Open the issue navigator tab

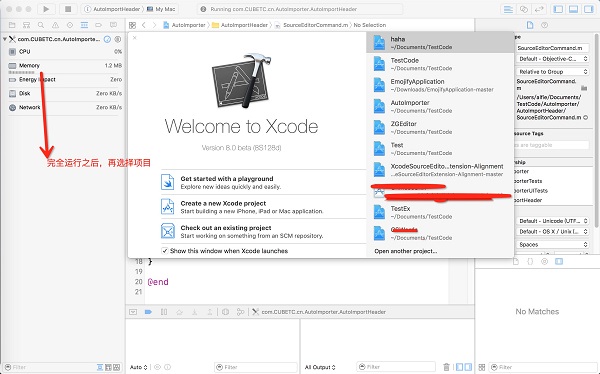(x=55, y=25)
